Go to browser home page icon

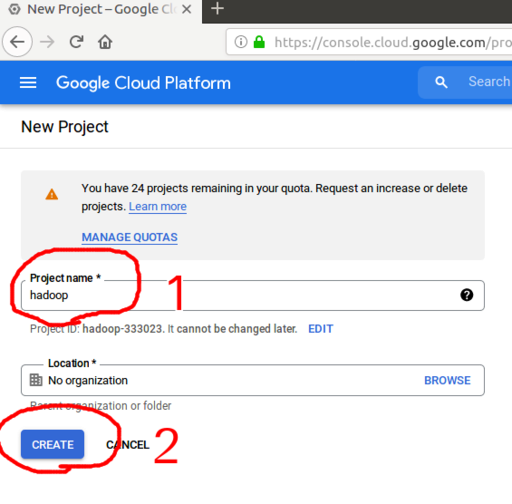click(105, 42)
